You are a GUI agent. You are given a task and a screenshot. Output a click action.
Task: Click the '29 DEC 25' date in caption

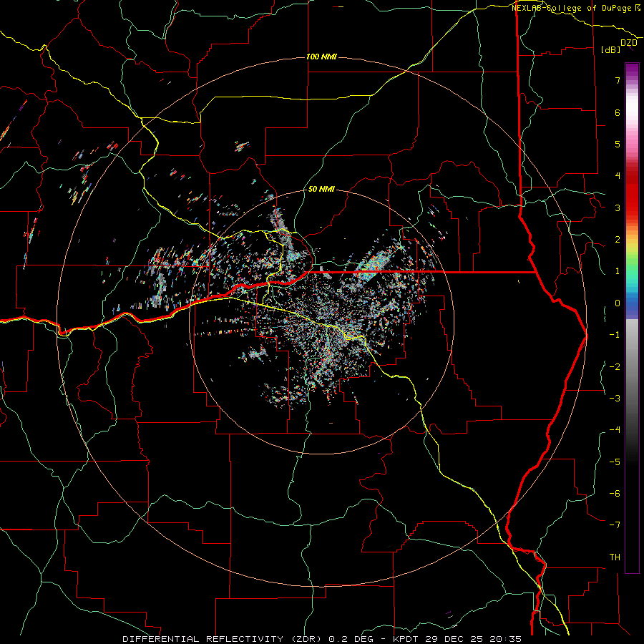click(453, 639)
